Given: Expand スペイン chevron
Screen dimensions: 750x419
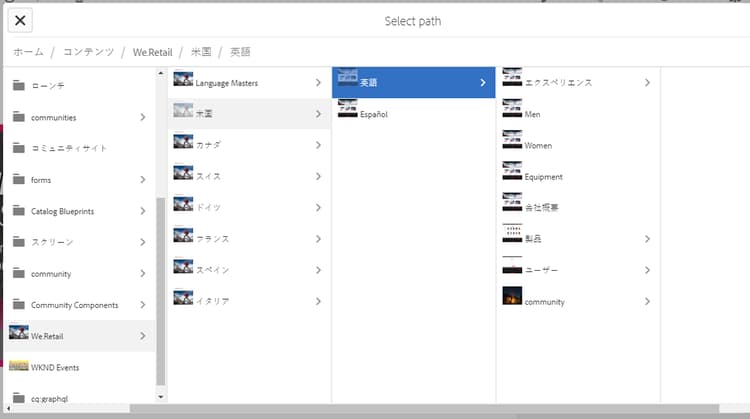Looking at the screenshot, I should point(318,270).
